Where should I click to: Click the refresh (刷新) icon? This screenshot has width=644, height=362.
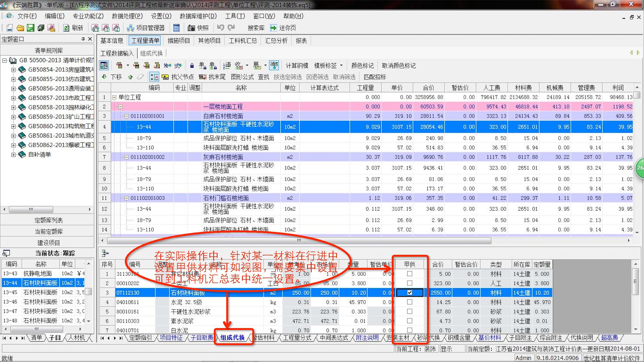click(x=66, y=28)
